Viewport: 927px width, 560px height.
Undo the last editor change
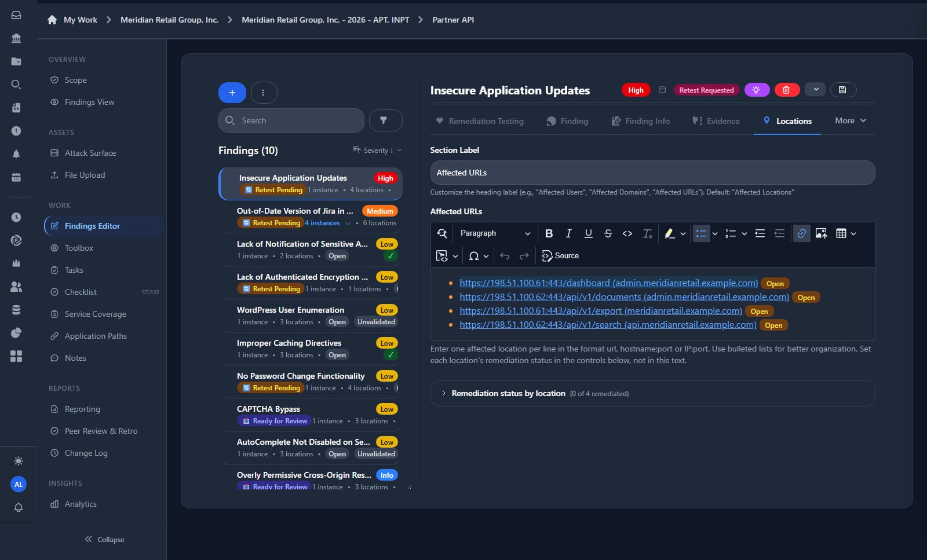point(505,256)
